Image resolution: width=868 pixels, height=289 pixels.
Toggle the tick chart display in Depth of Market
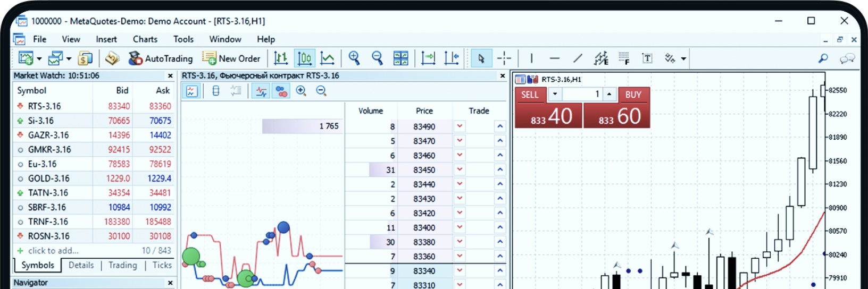[261, 91]
